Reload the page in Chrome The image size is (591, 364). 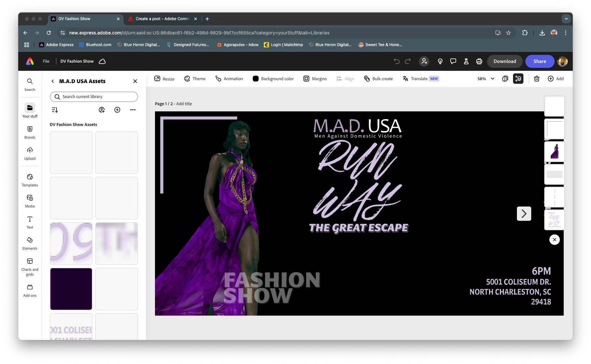point(49,33)
